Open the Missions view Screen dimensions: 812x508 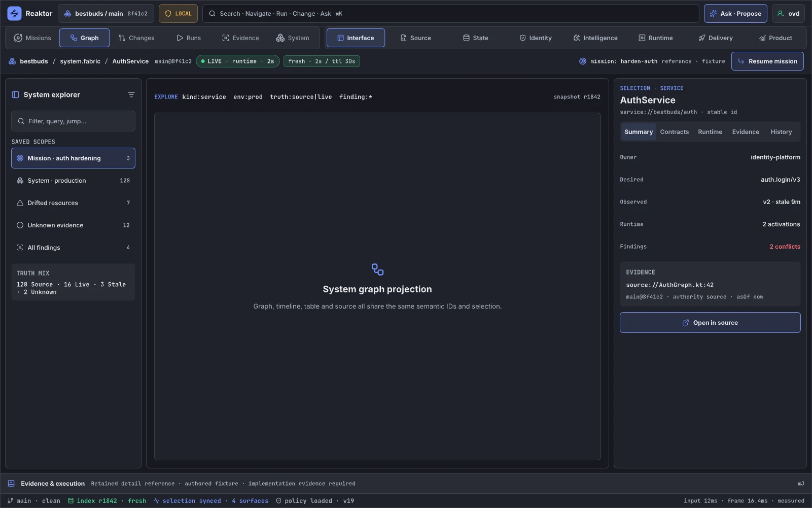[32, 38]
